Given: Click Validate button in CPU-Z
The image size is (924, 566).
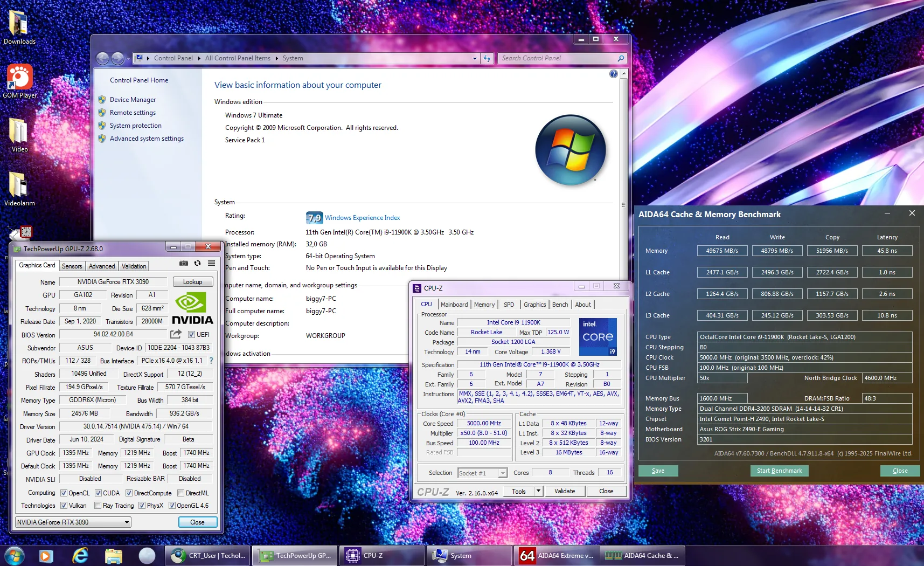Looking at the screenshot, I should (x=565, y=491).
